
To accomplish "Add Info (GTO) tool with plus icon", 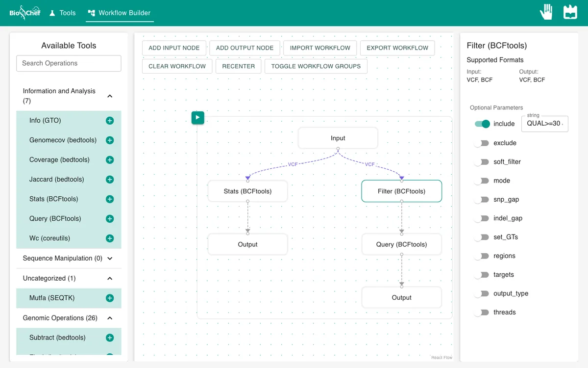I will click(x=110, y=121).
